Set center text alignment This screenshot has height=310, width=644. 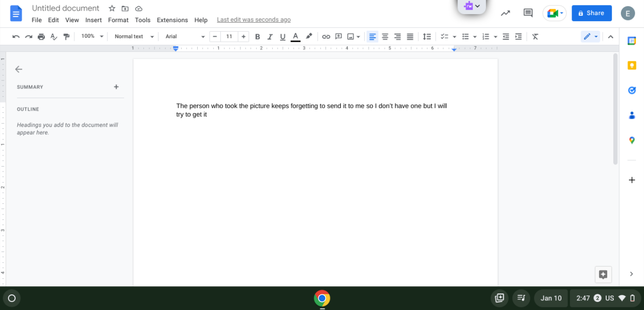coord(385,37)
